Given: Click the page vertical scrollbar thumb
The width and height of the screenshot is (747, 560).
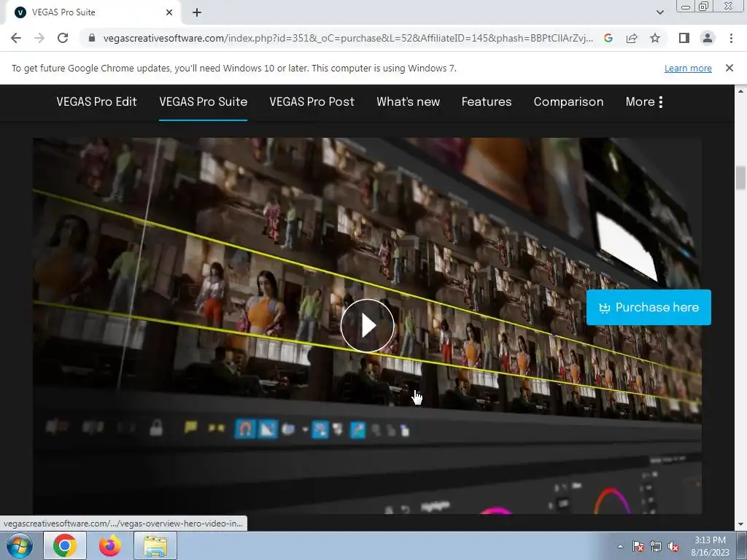Looking at the screenshot, I should pos(740,178).
